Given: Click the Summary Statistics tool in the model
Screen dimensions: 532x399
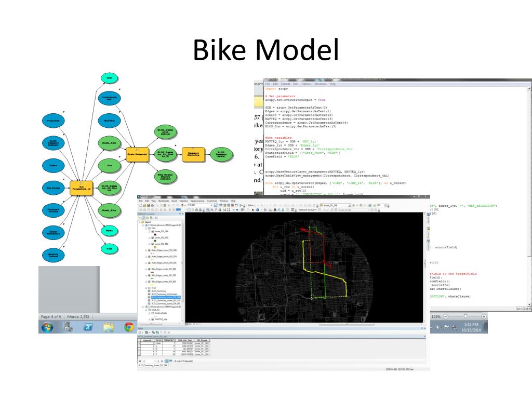Looking at the screenshot, I should coord(193,154).
